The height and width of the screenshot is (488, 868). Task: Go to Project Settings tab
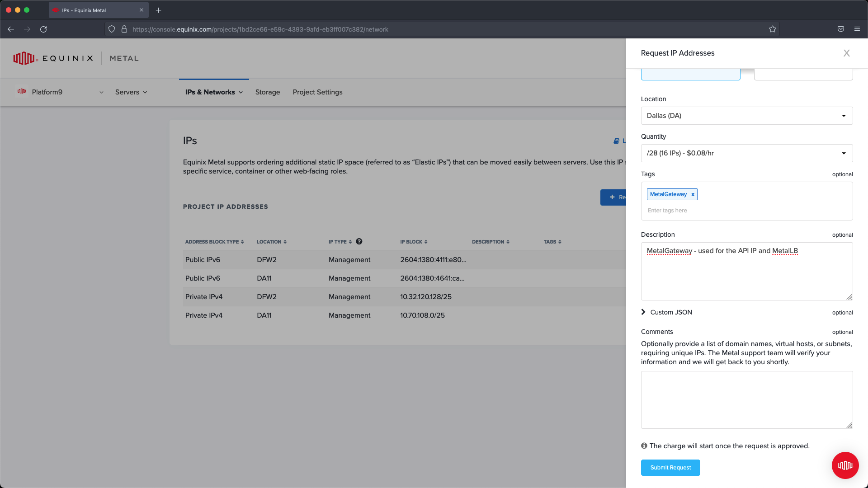pyautogui.click(x=317, y=92)
